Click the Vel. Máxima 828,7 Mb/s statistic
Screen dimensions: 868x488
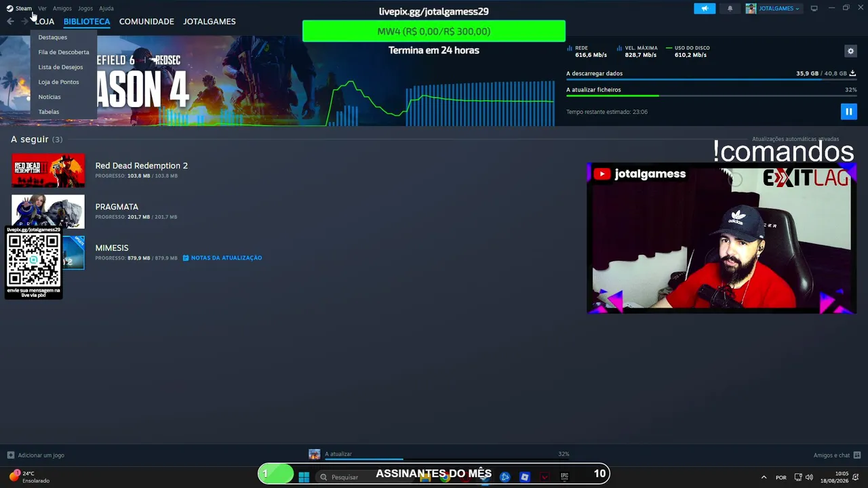(x=637, y=52)
